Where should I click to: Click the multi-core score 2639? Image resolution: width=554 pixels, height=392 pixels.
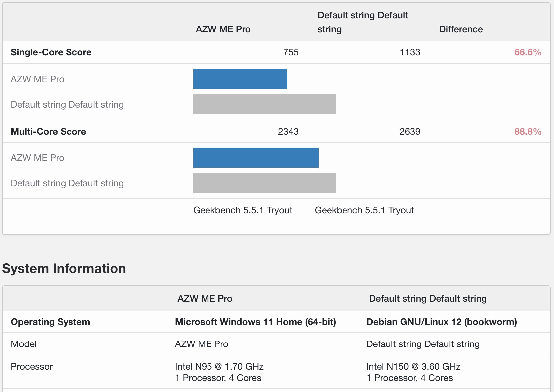pyautogui.click(x=410, y=132)
